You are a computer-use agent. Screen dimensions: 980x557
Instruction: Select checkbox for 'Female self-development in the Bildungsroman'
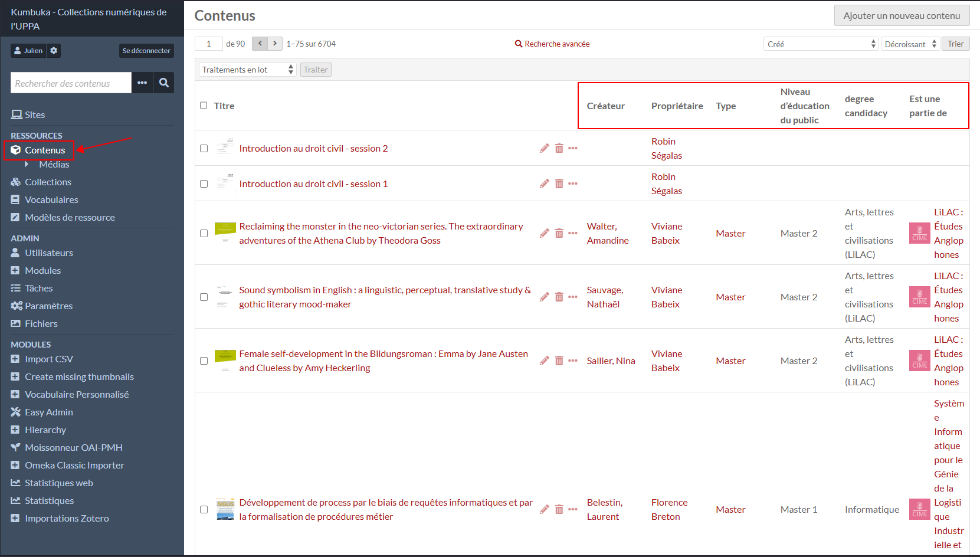point(204,361)
